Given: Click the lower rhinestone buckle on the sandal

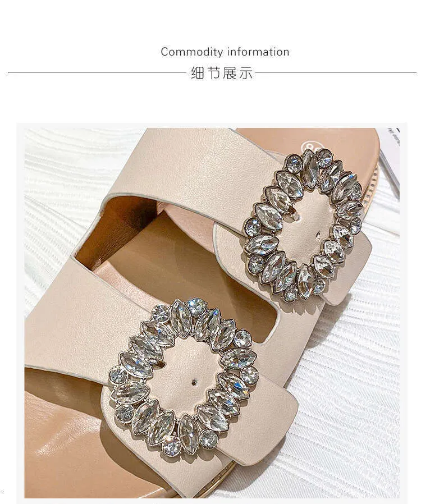Looking at the screenshot, I should tap(184, 377).
